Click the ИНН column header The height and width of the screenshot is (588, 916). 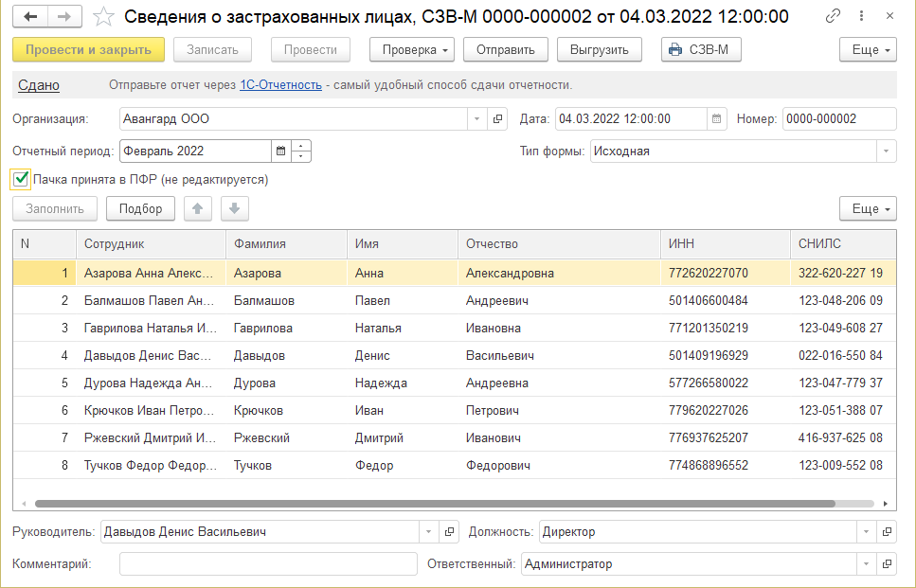726,244
